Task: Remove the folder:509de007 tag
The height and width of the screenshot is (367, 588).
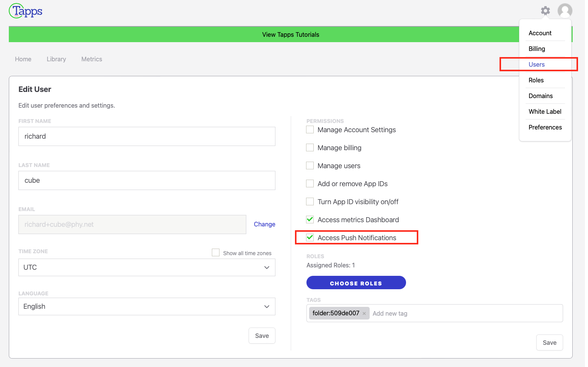Action: [364, 314]
